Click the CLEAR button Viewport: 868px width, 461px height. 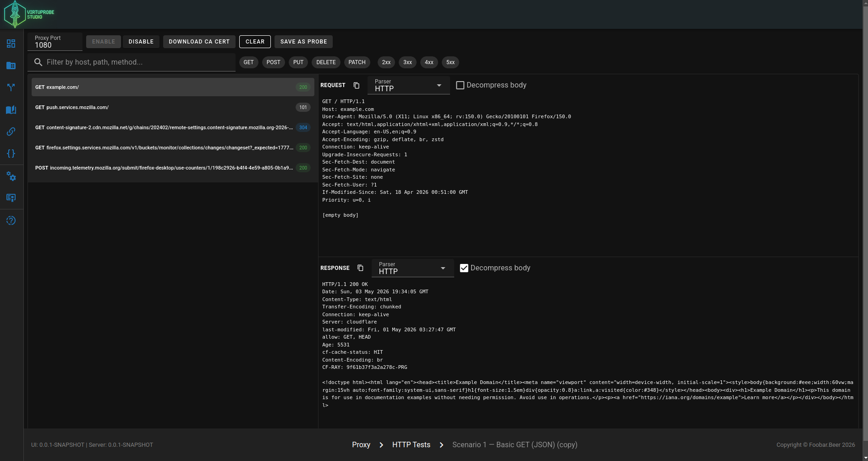coord(255,42)
